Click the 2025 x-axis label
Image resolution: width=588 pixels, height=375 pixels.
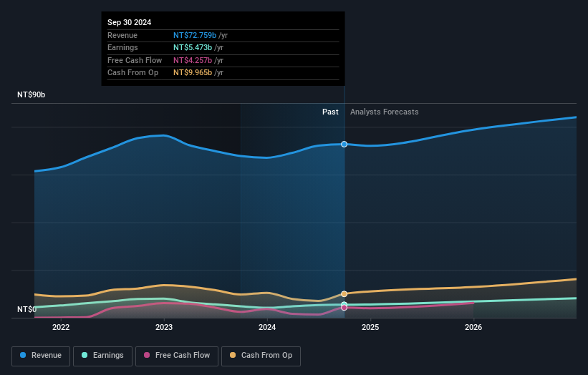(370, 327)
